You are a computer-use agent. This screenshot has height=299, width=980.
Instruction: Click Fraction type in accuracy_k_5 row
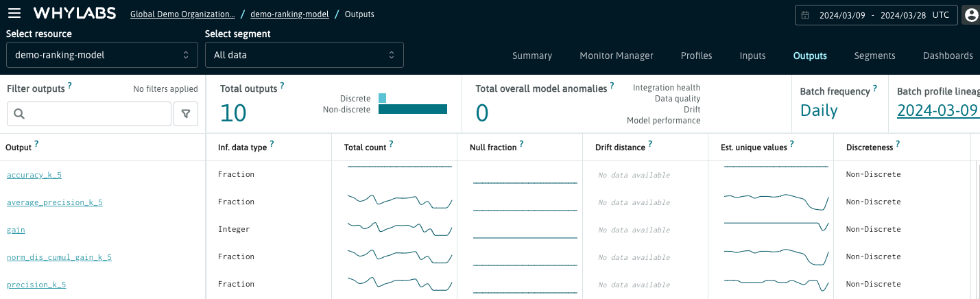tap(236, 174)
